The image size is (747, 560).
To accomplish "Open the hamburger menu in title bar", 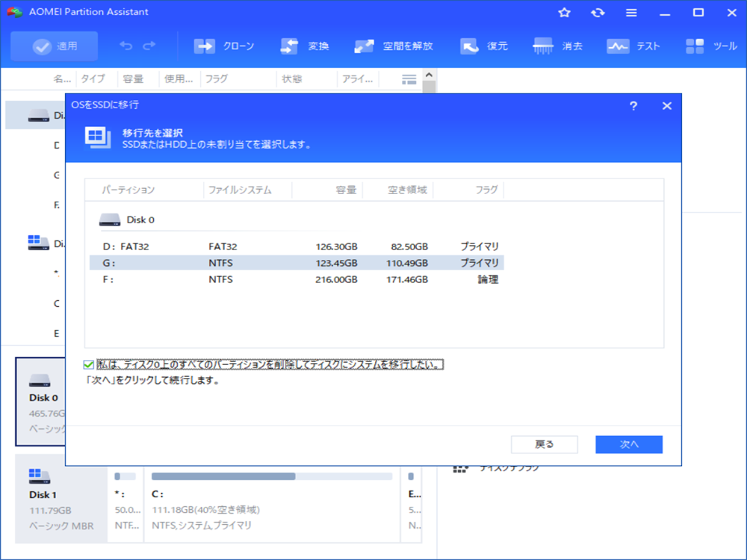I will [631, 13].
